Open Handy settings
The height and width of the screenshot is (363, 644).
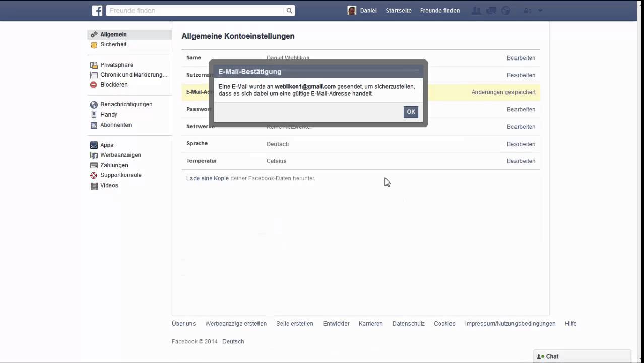(x=108, y=114)
